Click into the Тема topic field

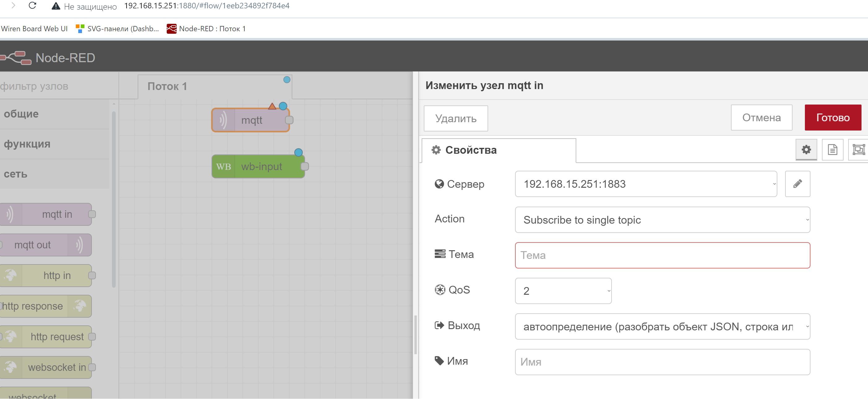click(662, 255)
